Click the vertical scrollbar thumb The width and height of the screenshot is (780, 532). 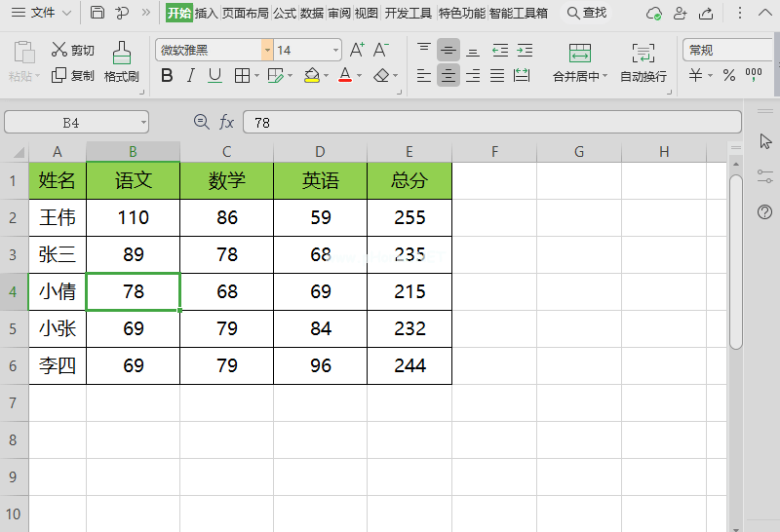(x=736, y=262)
